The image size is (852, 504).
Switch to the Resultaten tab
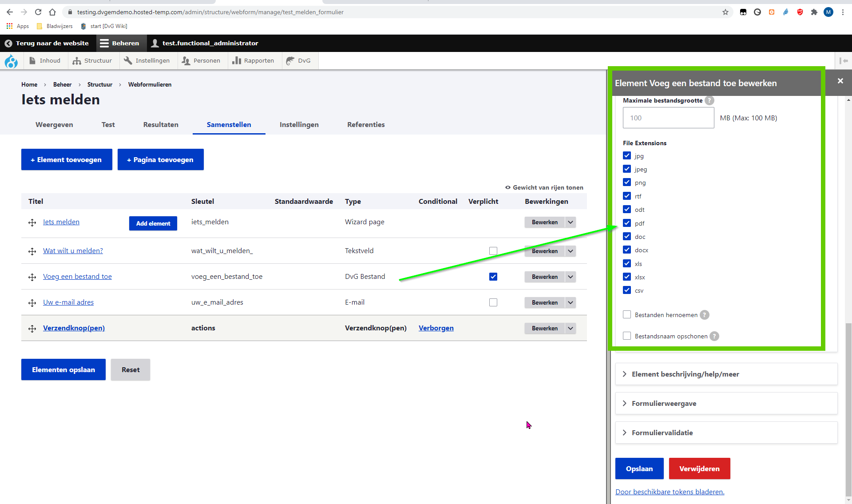pos(161,125)
